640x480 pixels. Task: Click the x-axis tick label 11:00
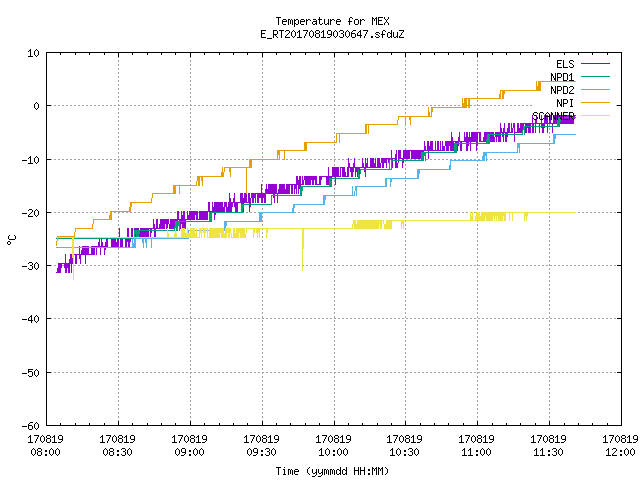(476, 452)
